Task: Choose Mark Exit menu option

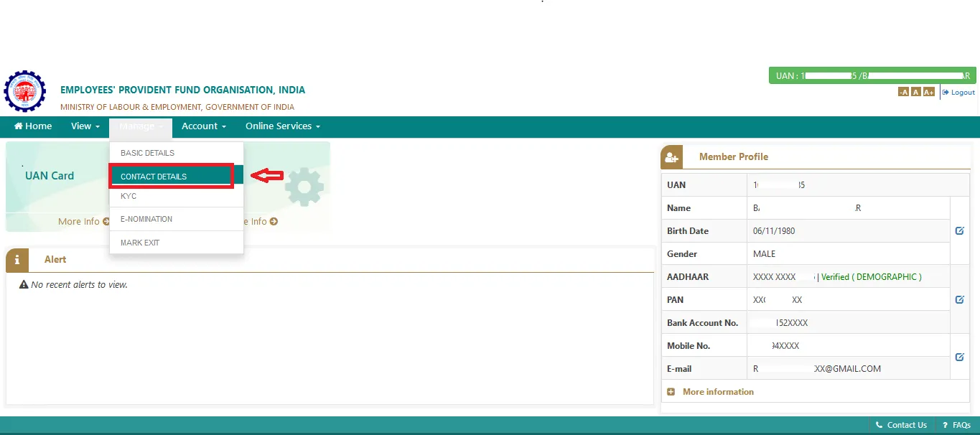Action: click(x=177, y=243)
